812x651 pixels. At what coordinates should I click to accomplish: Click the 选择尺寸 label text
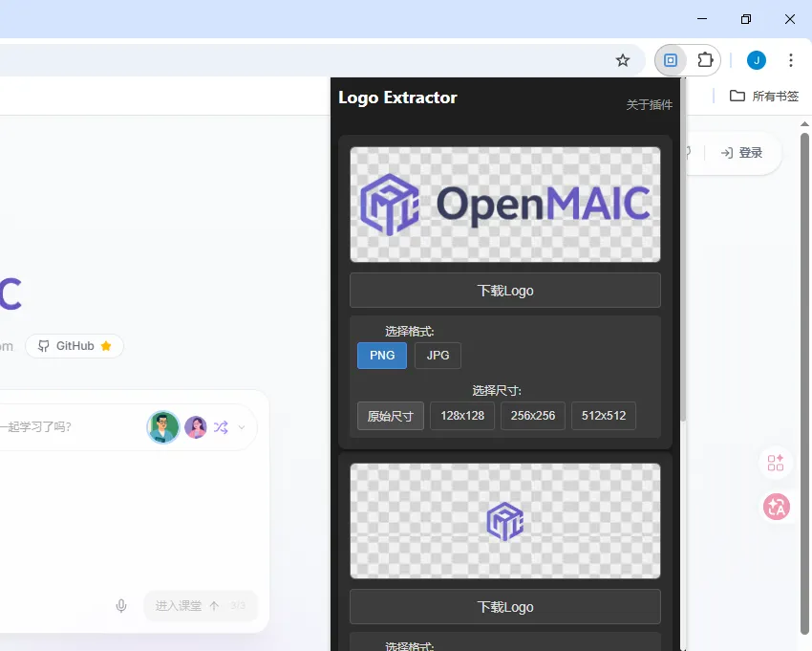click(496, 390)
